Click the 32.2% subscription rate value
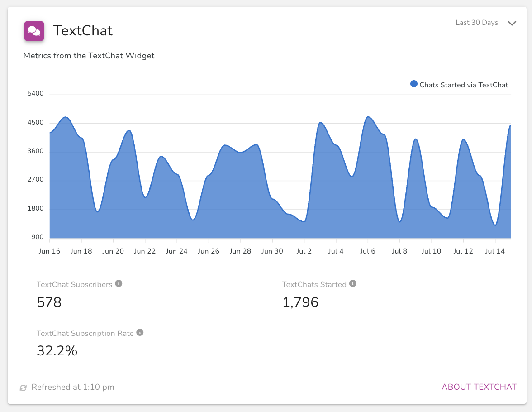532x412 pixels. coord(57,350)
